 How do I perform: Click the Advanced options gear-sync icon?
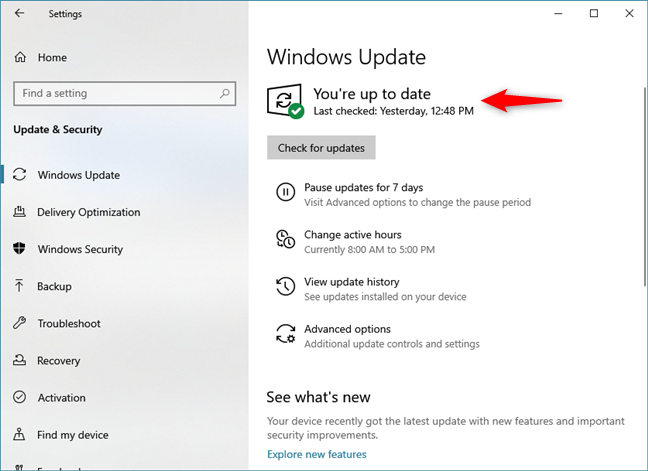point(286,333)
